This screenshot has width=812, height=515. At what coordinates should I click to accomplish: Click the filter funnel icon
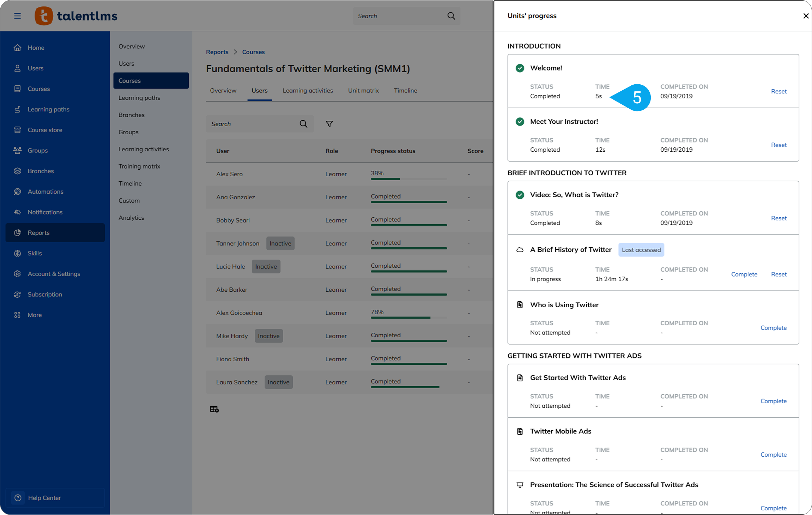329,124
